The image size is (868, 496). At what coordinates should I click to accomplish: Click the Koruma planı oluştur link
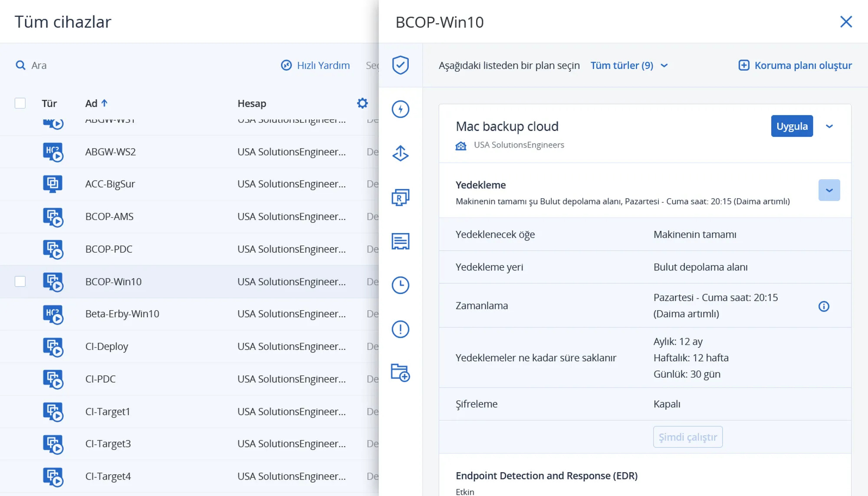pyautogui.click(x=795, y=66)
